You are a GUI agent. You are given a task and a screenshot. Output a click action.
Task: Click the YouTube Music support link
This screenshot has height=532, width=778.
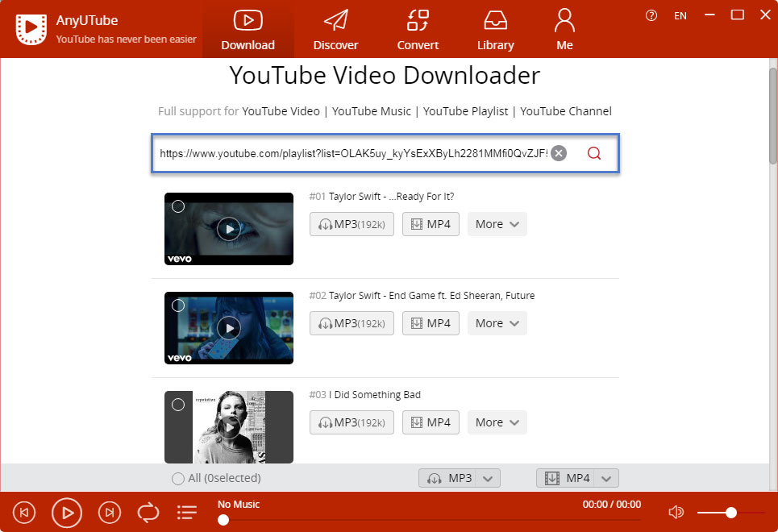coord(372,111)
